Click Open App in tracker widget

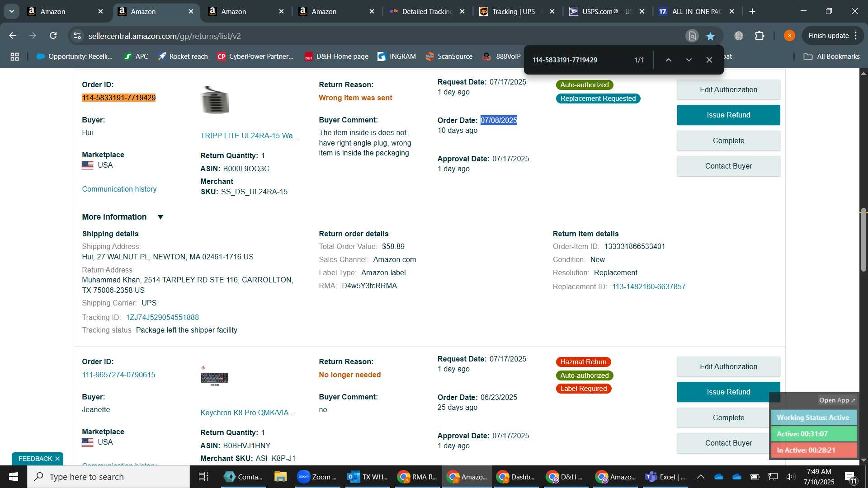[837, 400]
